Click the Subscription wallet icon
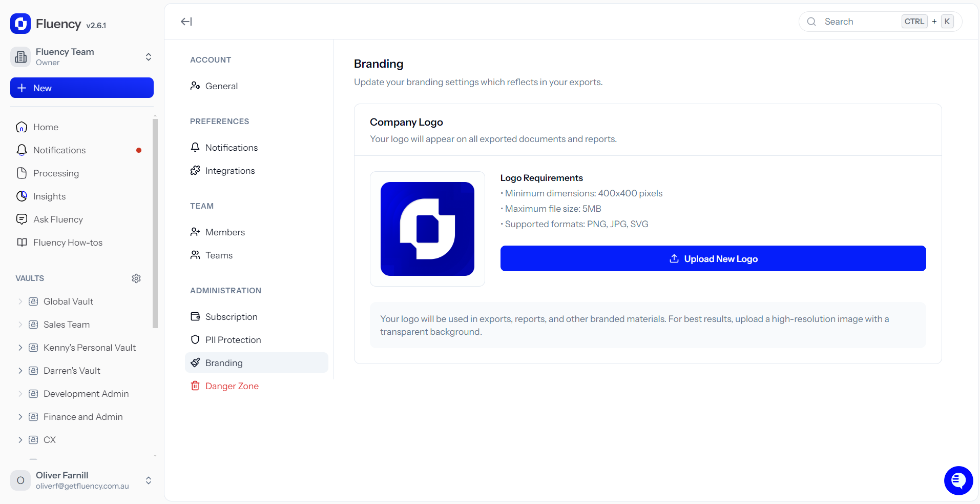 coord(195,316)
